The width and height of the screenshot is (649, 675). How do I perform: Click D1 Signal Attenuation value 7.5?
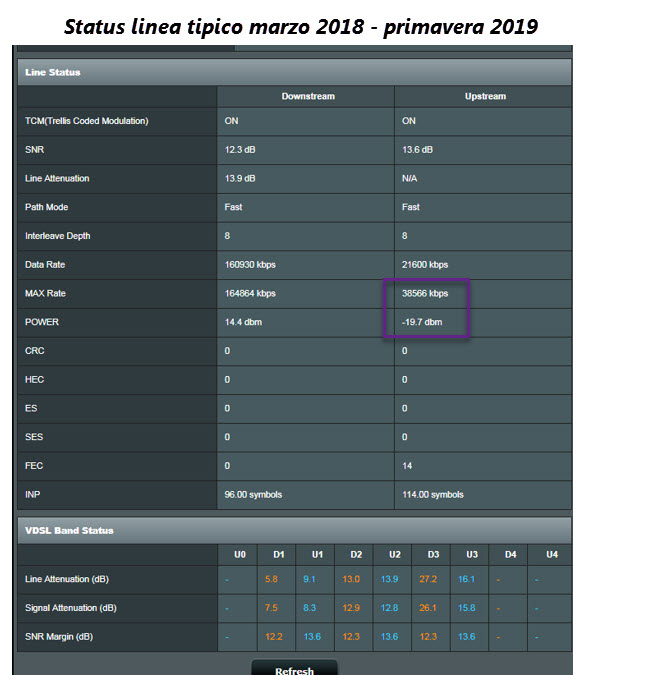click(x=271, y=608)
